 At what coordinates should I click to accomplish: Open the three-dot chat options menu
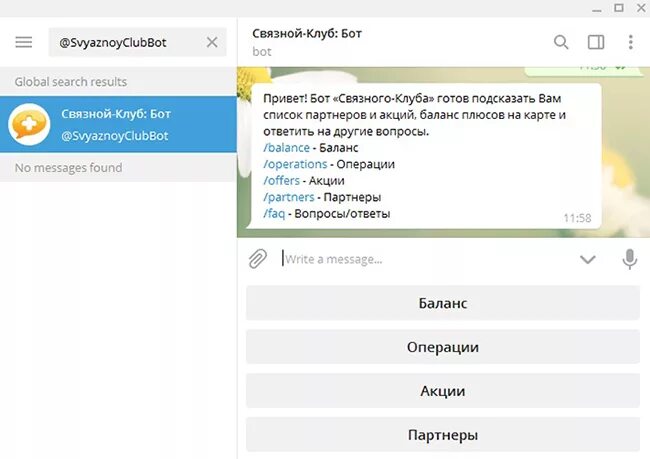pos(631,42)
